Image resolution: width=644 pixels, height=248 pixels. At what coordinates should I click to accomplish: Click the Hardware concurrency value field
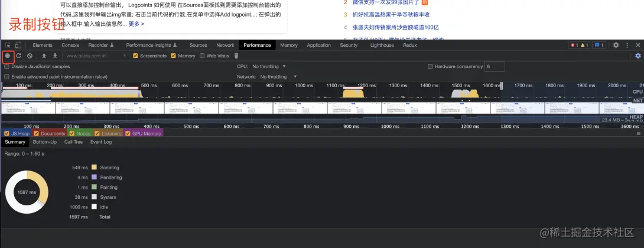pyautogui.click(x=495, y=66)
